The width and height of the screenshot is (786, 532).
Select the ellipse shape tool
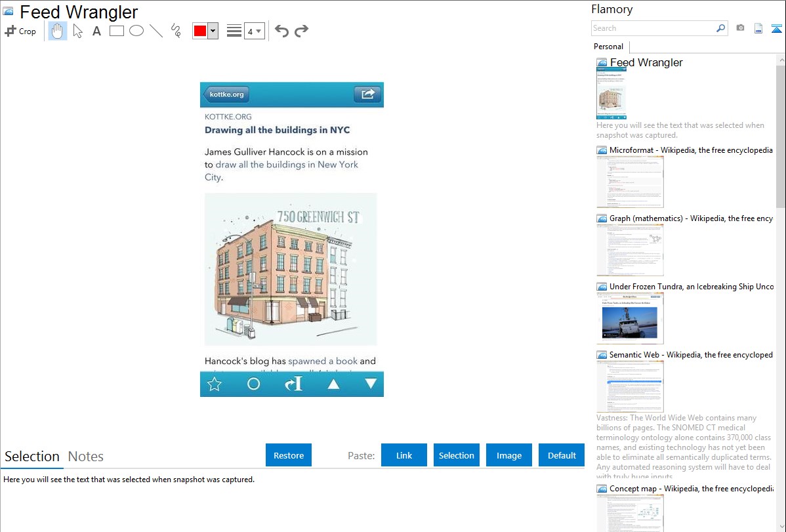pos(136,31)
